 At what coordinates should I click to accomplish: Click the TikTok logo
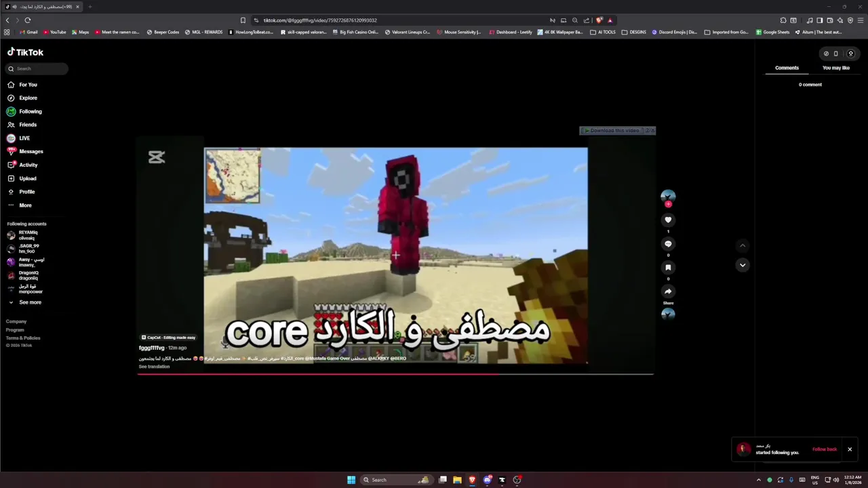point(25,52)
